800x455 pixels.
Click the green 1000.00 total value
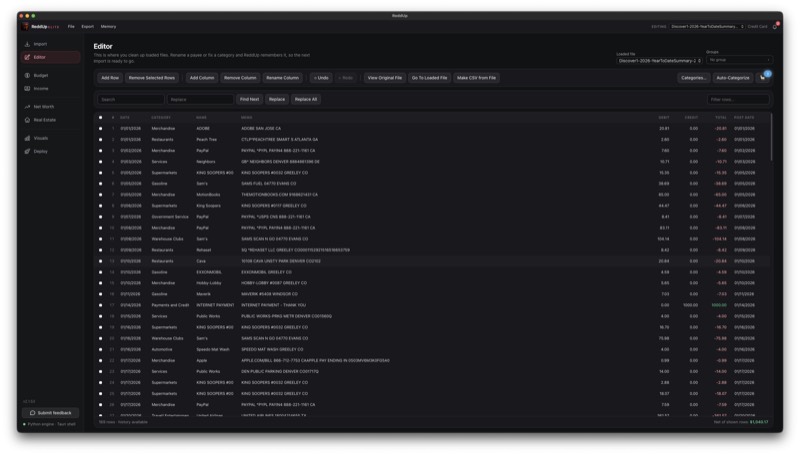click(719, 306)
